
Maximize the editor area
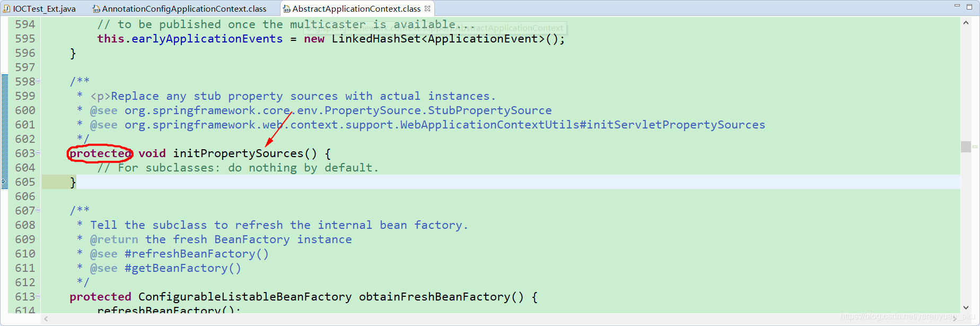point(969,6)
